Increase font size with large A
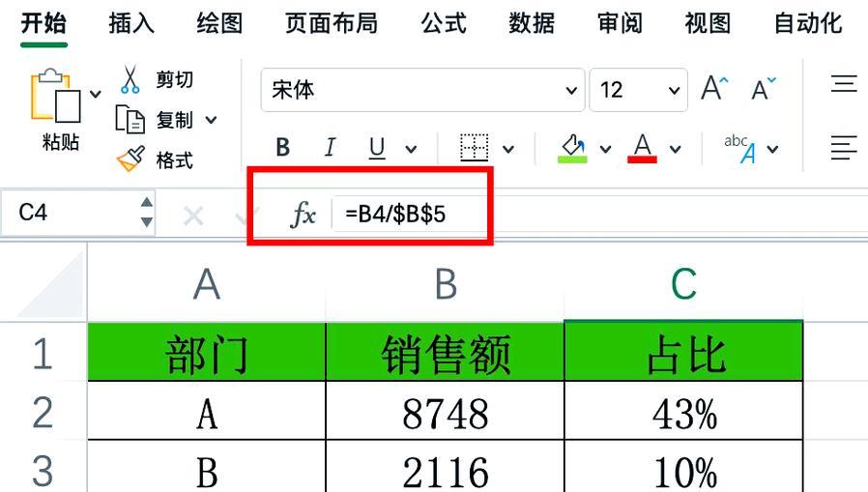 [x=714, y=89]
